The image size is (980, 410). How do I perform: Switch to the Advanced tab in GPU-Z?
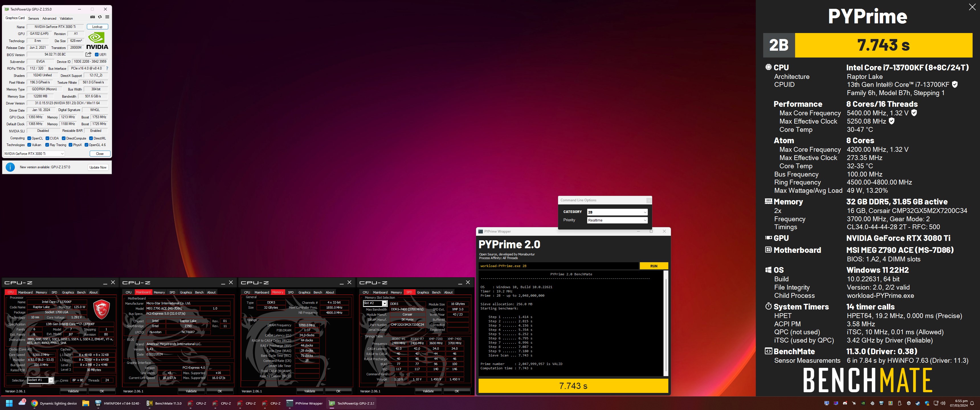[x=49, y=18]
